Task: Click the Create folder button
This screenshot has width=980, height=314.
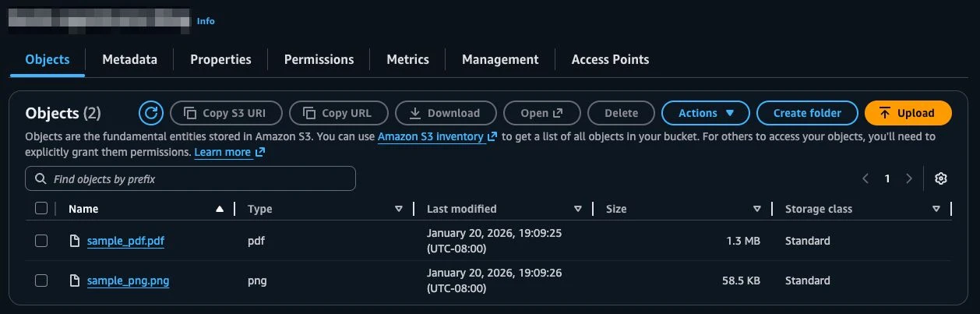Action: [x=807, y=113]
